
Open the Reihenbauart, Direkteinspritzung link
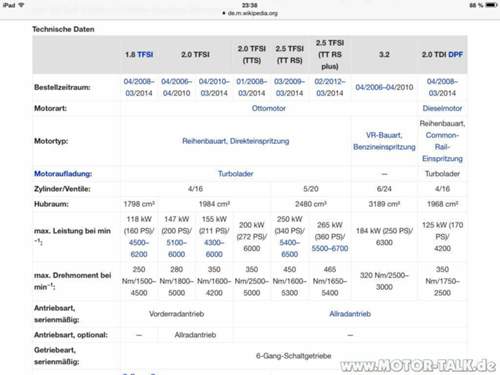pos(236,141)
